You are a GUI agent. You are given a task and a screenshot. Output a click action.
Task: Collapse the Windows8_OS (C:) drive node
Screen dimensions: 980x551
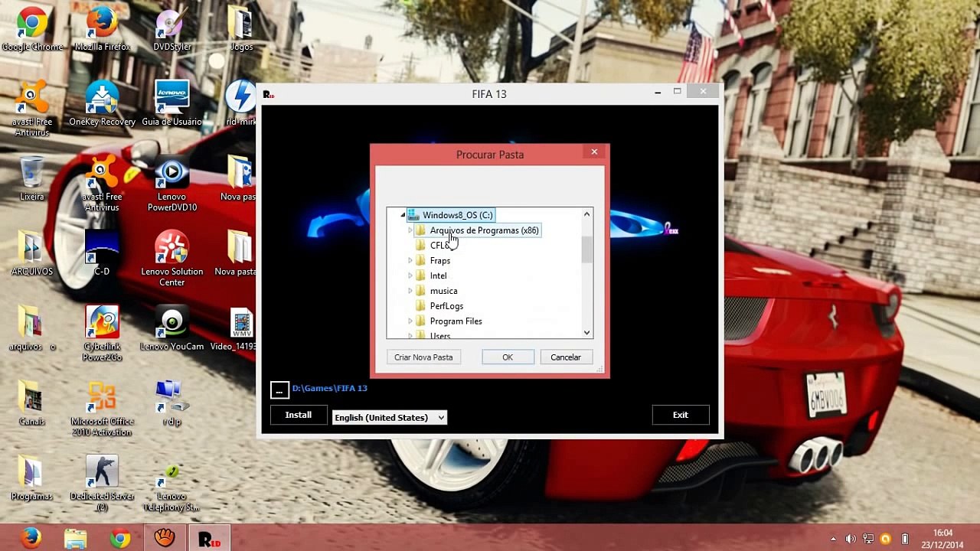403,215
